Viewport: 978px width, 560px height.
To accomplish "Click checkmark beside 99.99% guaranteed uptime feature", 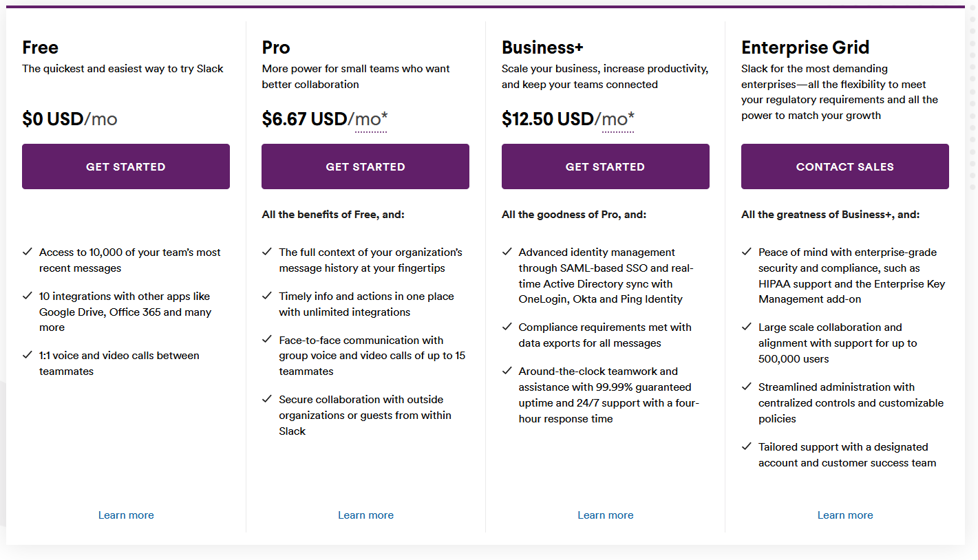I will pyautogui.click(x=507, y=371).
